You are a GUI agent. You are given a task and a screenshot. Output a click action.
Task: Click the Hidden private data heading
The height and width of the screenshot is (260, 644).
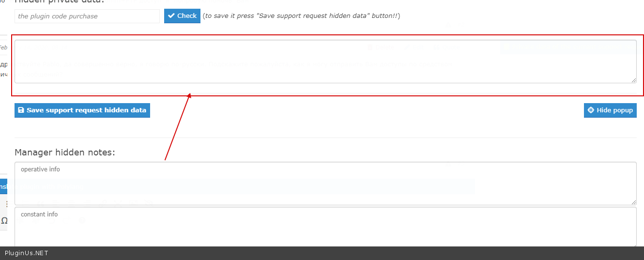tap(58, 1)
